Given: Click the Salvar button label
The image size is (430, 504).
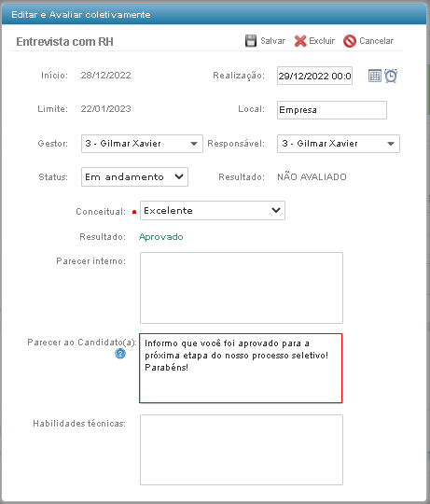Looking at the screenshot, I should (x=272, y=41).
